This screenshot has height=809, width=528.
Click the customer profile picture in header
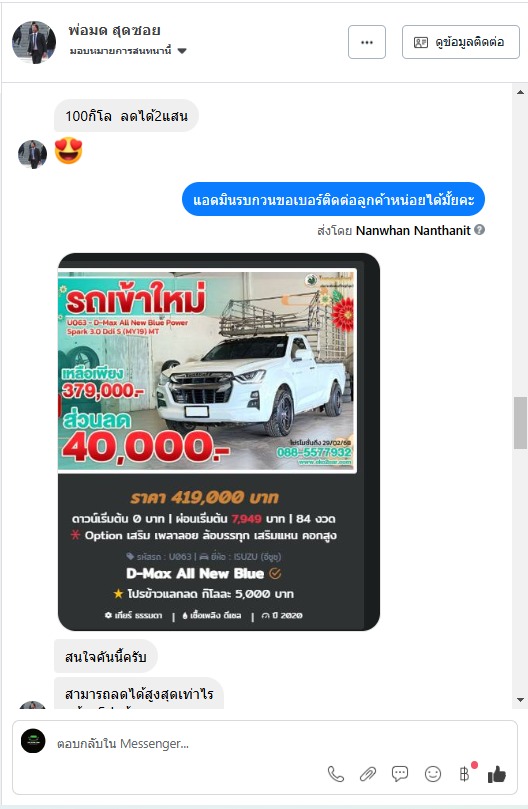coord(34,42)
